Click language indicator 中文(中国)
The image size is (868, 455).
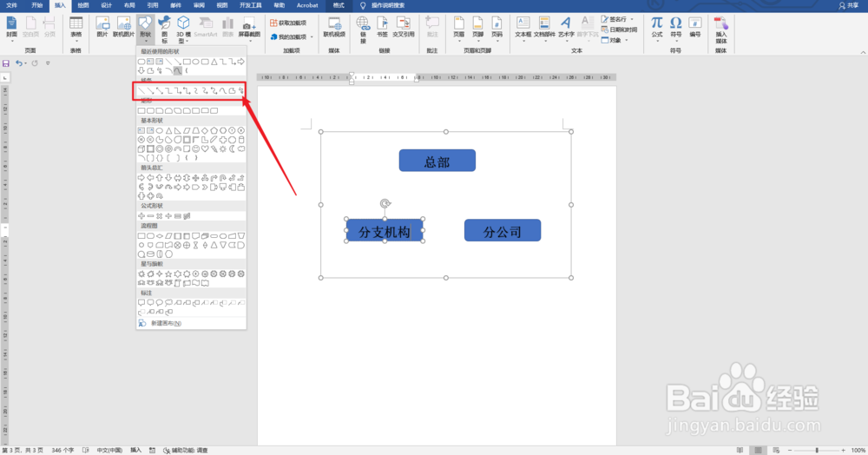(x=109, y=451)
